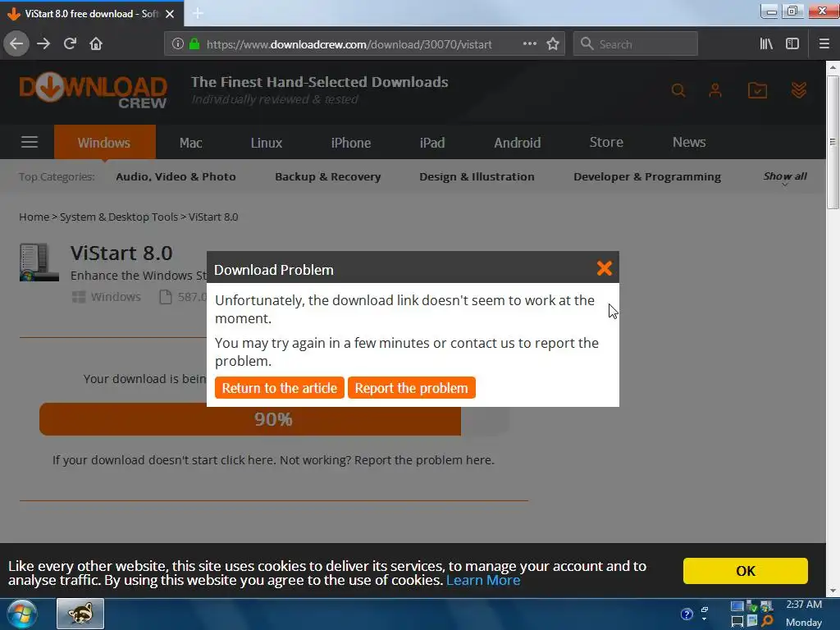The width and height of the screenshot is (840, 630).
Task: Click Report the problem button
Action: tap(411, 388)
